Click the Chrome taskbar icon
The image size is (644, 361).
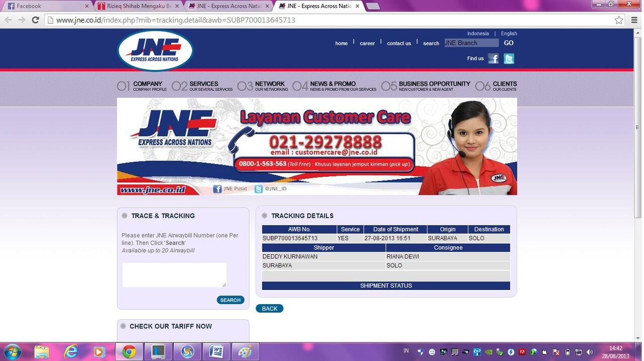click(x=129, y=351)
